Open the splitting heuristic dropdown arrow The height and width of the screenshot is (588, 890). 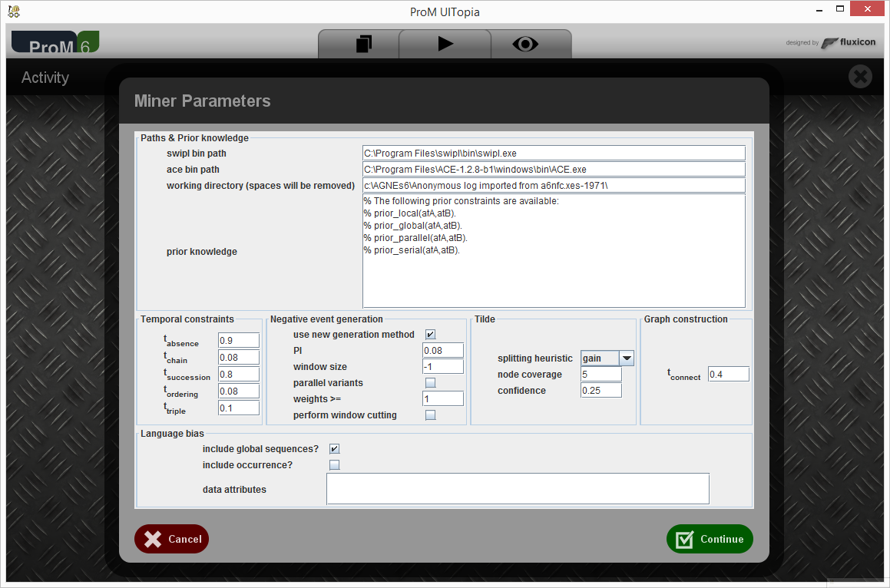[x=627, y=358]
